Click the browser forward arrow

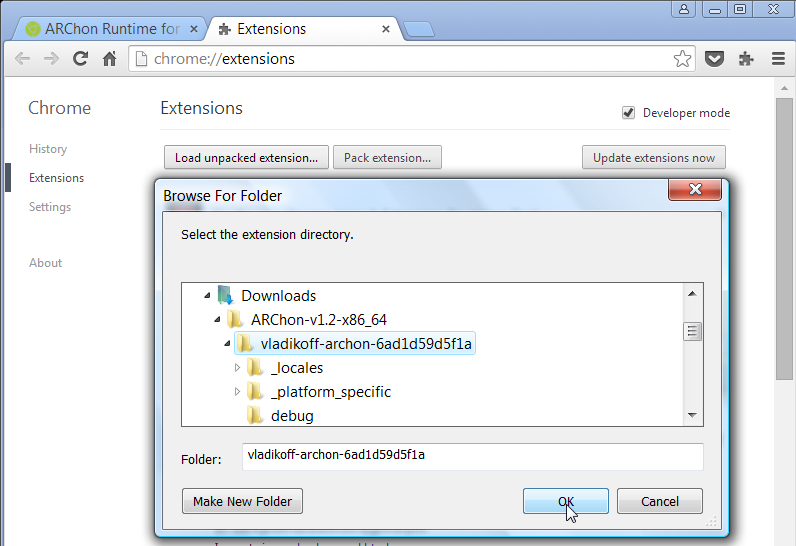(51, 59)
